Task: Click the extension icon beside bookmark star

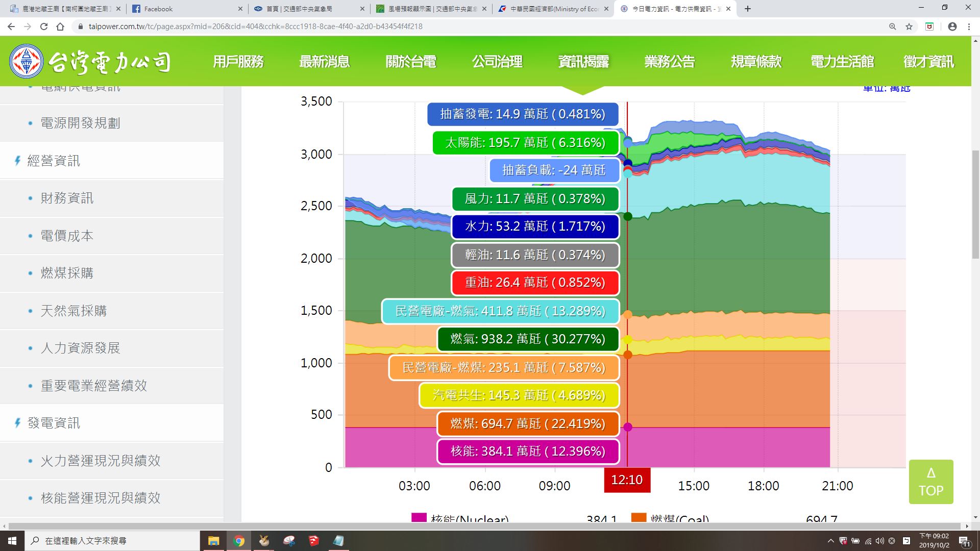Action: click(929, 27)
